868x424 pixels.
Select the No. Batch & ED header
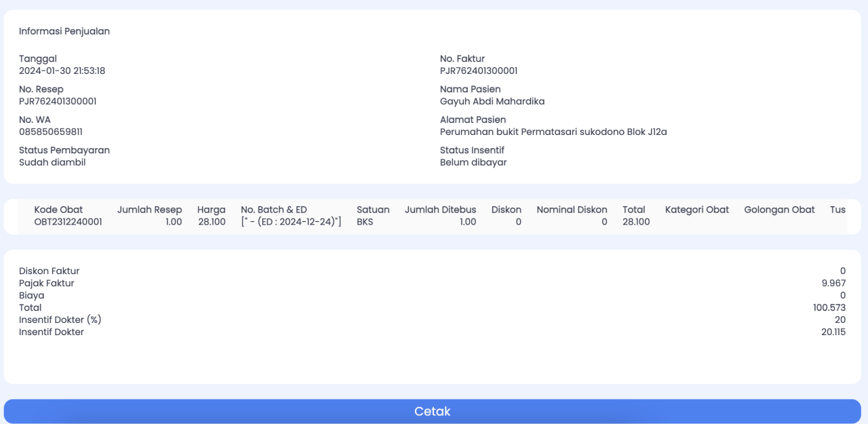pyautogui.click(x=273, y=210)
